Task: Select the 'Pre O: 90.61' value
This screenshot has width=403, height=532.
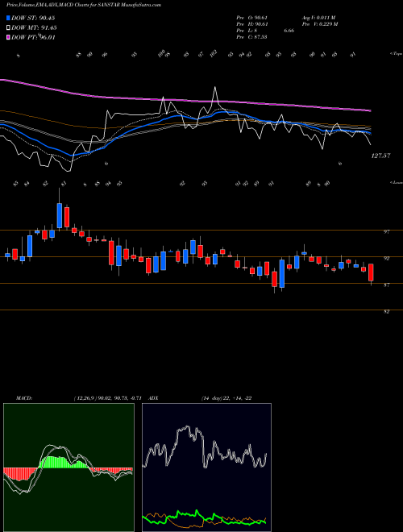Action: pyautogui.click(x=252, y=18)
